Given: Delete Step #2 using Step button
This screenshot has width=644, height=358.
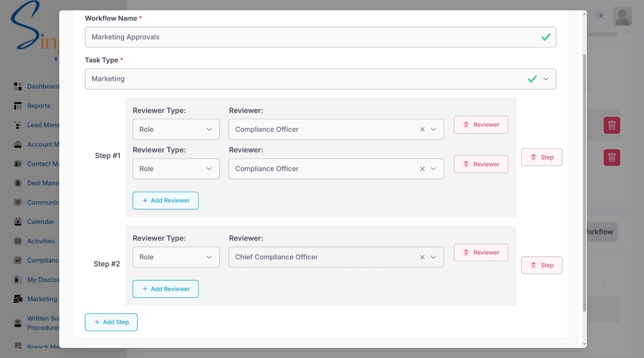Looking at the screenshot, I should tap(541, 265).
